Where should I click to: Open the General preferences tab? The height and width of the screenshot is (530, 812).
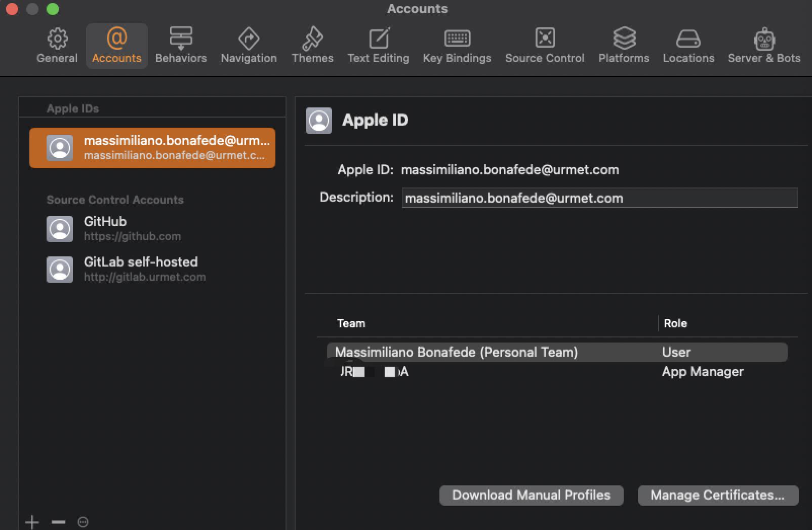point(57,46)
